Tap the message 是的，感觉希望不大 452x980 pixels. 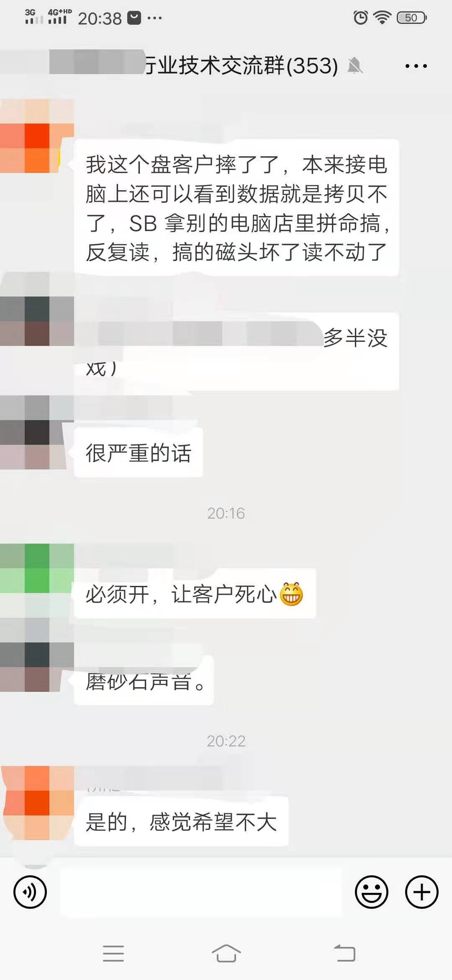(181, 822)
